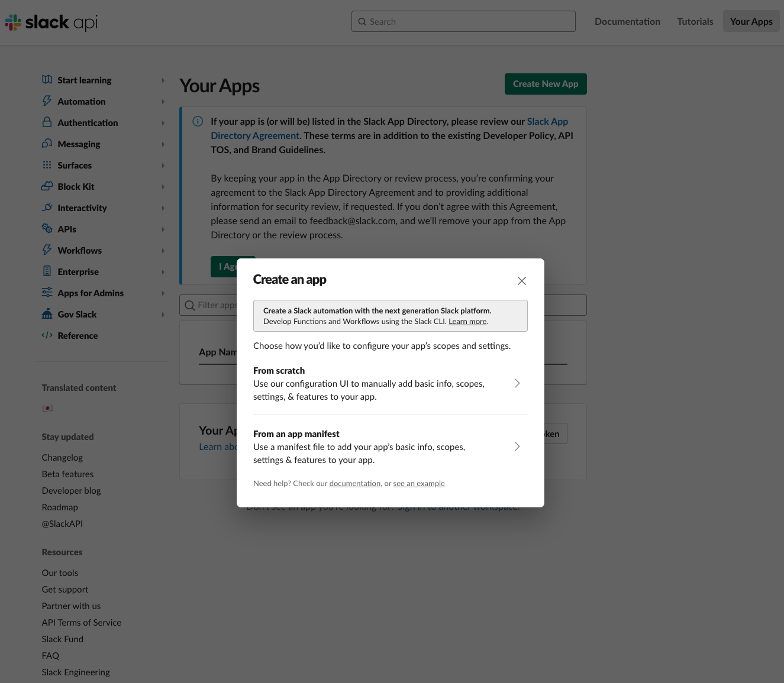
Task: Open the Beta features link
Action: click(x=67, y=474)
